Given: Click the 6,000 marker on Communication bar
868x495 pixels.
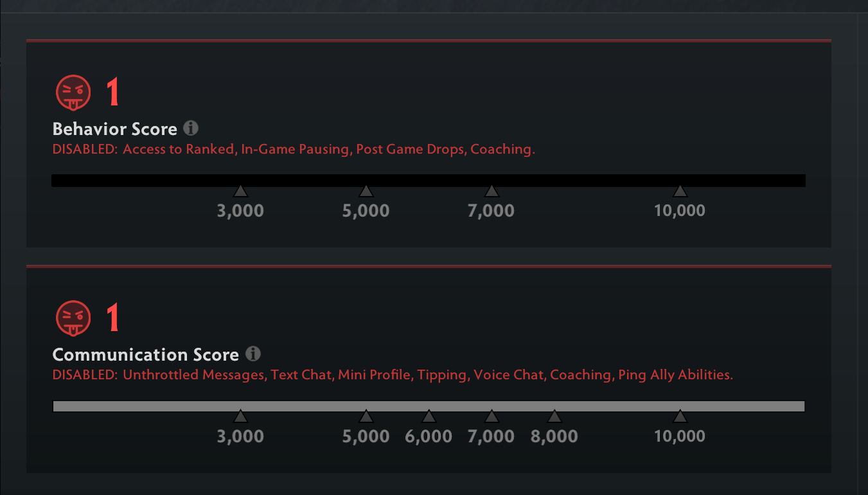Looking at the screenshot, I should tap(429, 417).
